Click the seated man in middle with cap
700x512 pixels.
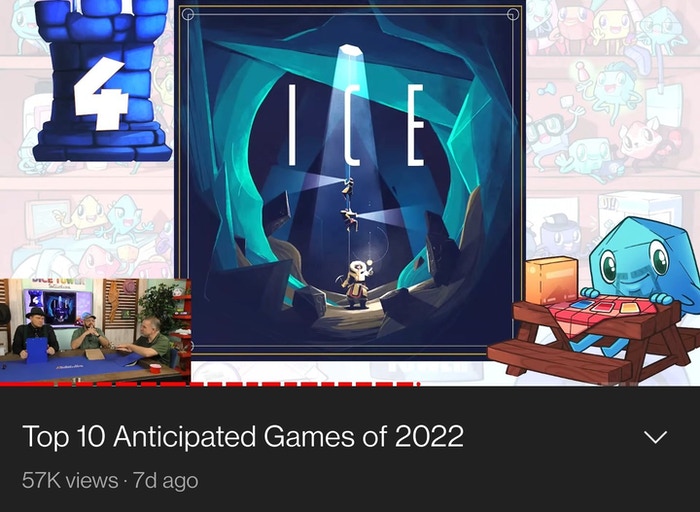(x=91, y=332)
